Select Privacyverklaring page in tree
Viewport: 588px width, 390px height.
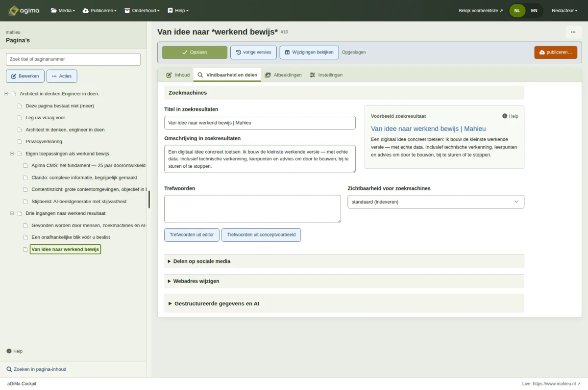[44, 142]
